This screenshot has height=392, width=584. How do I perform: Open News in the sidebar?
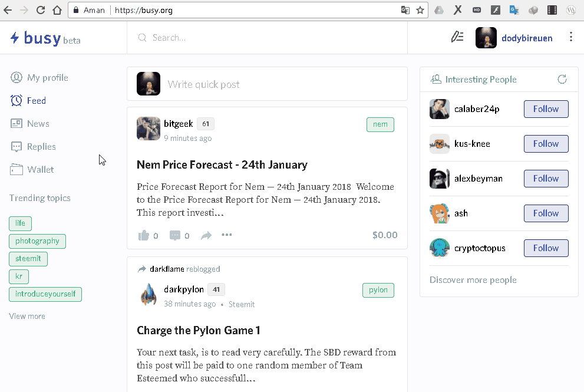click(30, 124)
